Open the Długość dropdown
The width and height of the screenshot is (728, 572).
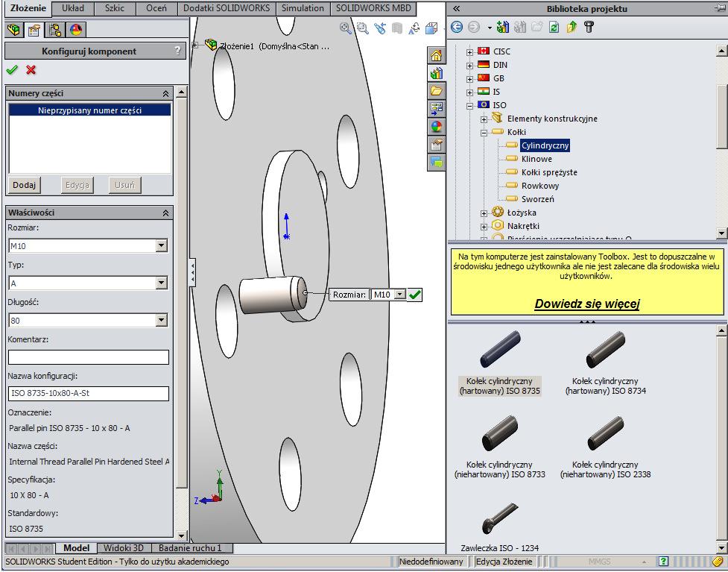[161, 320]
